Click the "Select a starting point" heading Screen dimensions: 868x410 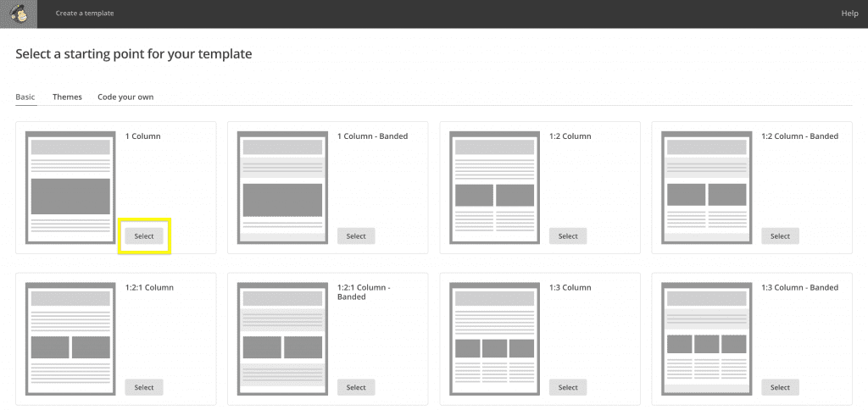click(133, 54)
